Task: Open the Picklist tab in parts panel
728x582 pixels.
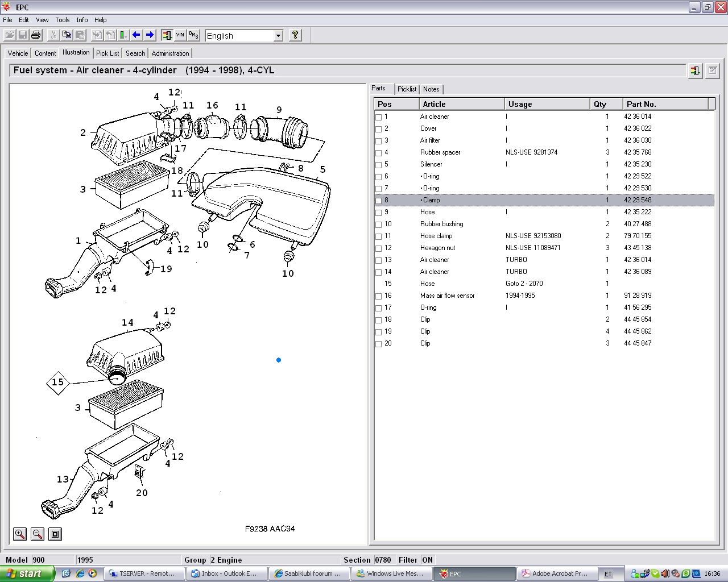Action: click(x=407, y=89)
